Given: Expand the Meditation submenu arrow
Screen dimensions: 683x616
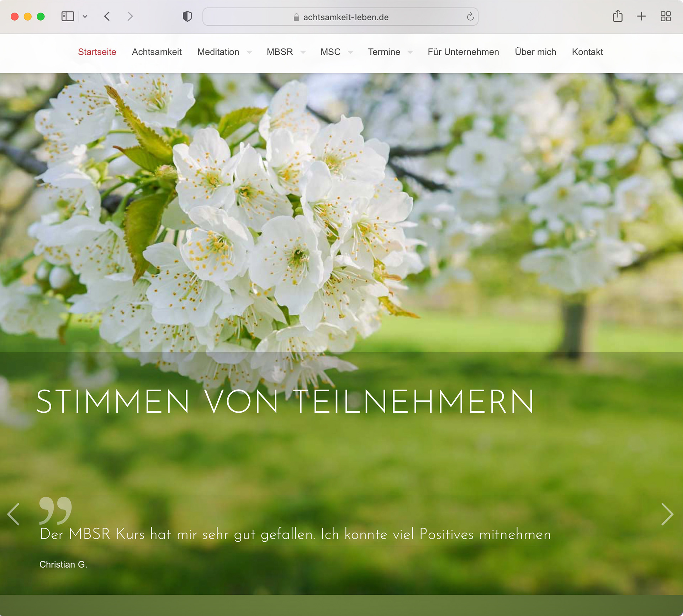Looking at the screenshot, I should click(x=249, y=52).
